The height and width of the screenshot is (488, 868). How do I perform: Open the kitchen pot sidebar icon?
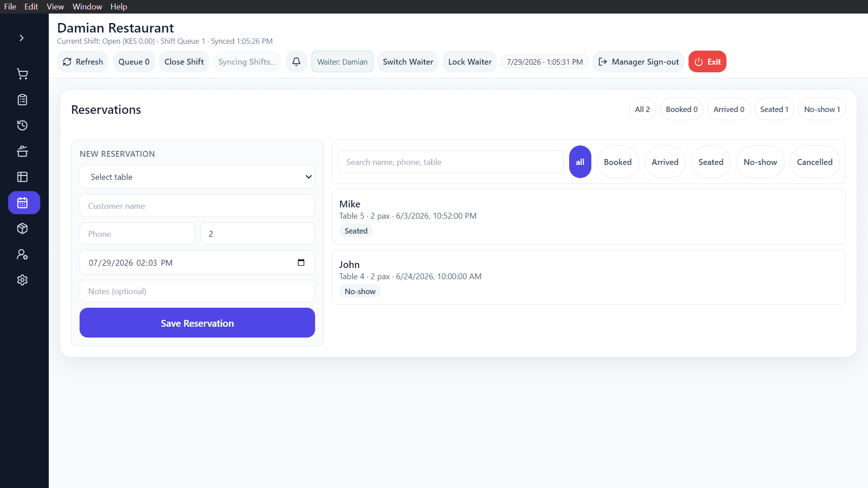(x=22, y=151)
